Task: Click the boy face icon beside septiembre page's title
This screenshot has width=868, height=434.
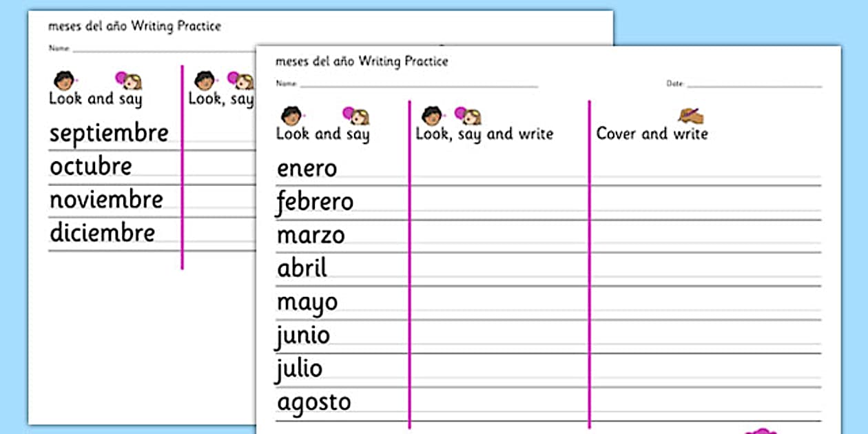Action: 64,81
